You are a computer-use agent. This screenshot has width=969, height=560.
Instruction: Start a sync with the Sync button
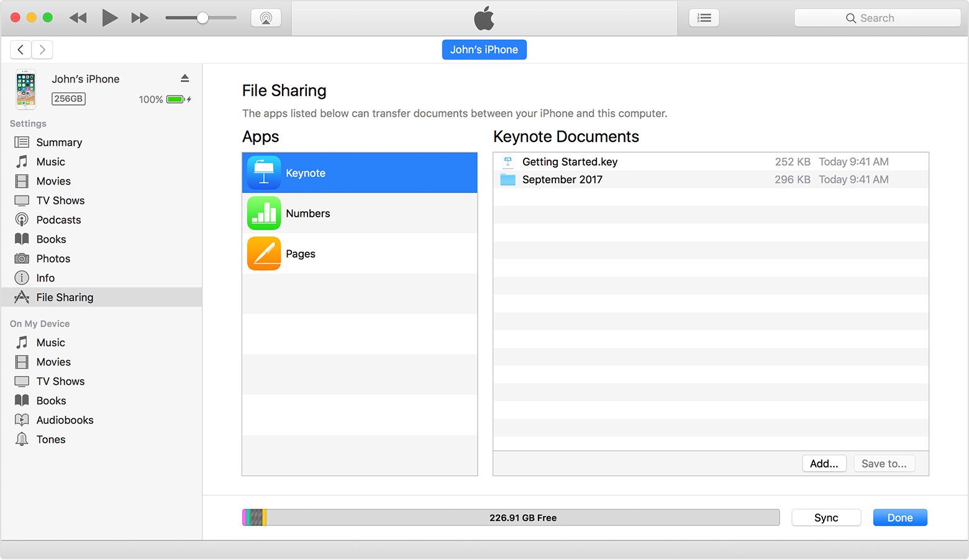click(x=826, y=517)
